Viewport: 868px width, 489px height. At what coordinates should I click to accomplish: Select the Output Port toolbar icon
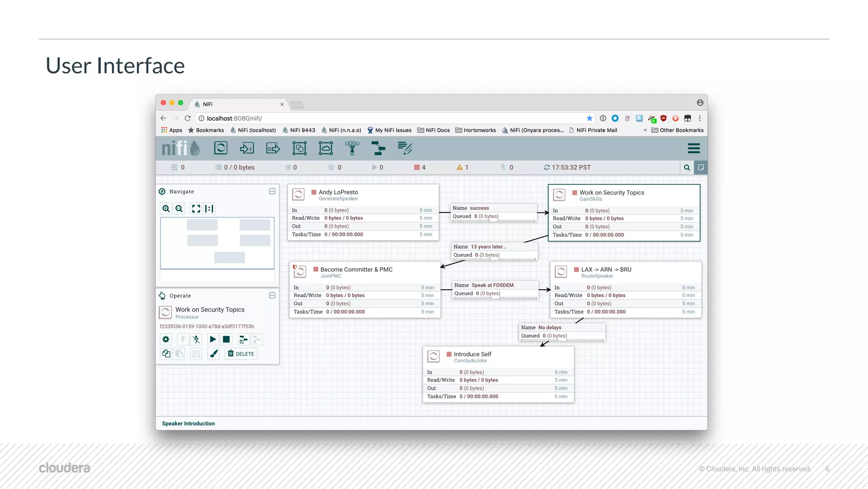[x=273, y=148]
